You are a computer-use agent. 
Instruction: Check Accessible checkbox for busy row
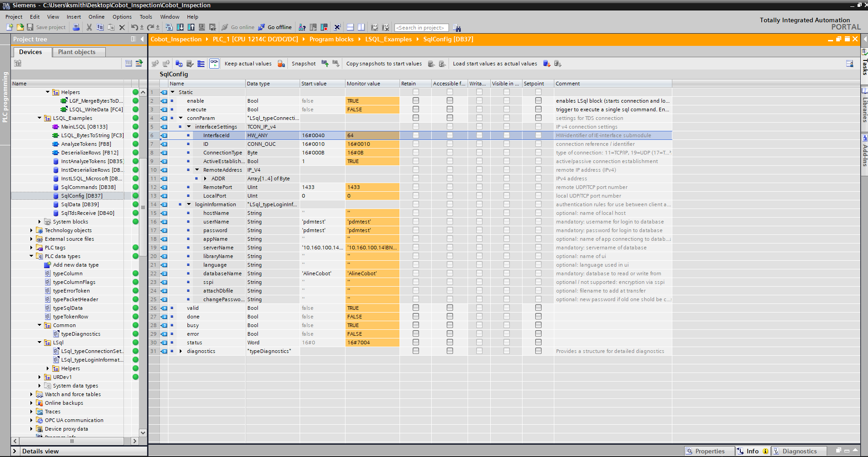(x=449, y=325)
